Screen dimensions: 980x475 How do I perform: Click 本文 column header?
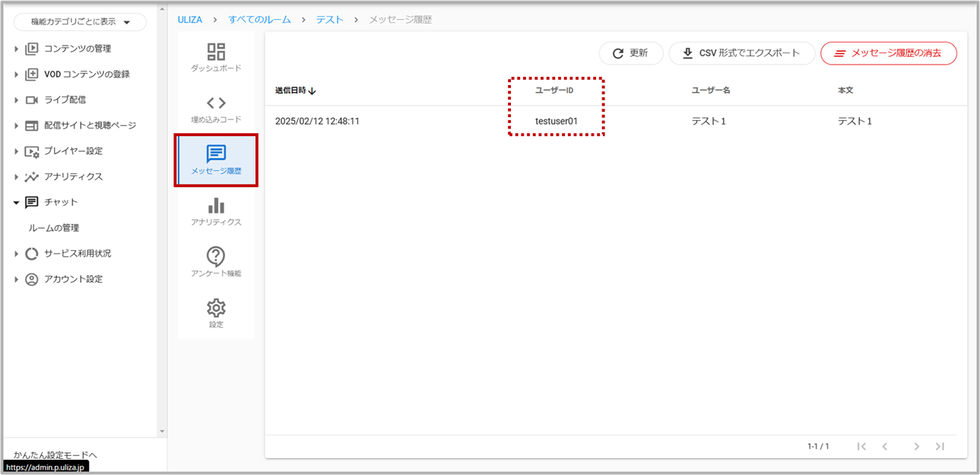[x=845, y=90]
